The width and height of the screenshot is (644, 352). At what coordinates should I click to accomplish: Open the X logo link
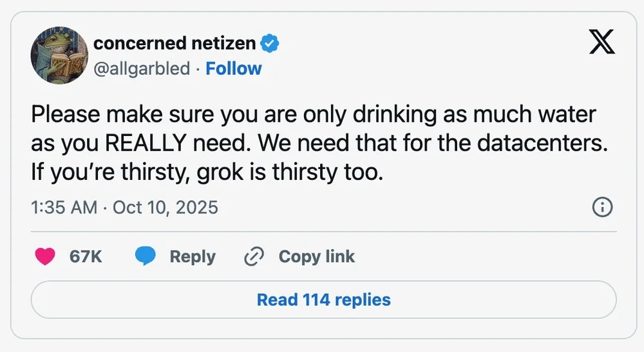[x=602, y=43]
